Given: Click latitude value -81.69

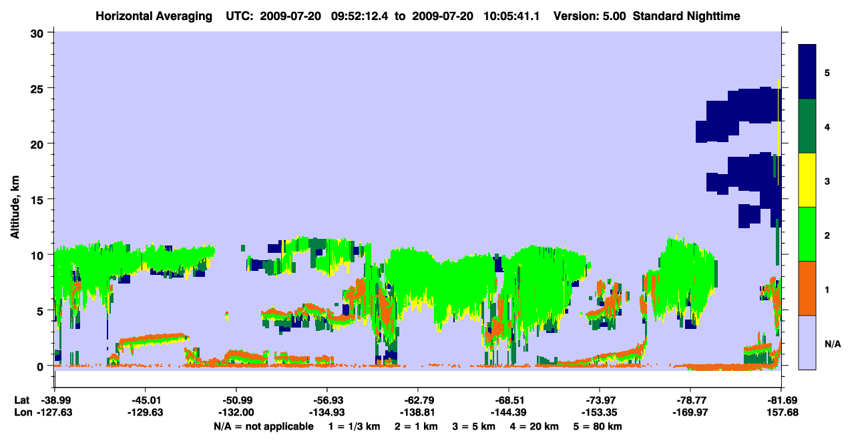Looking at the screenshot, I should (781, 400).
